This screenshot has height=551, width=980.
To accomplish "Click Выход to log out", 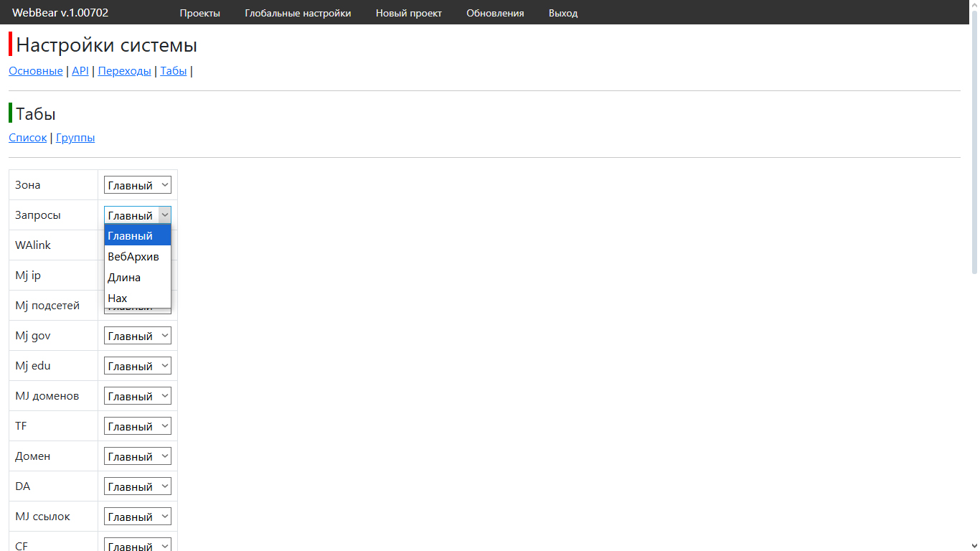I will pyautogui.click(x=562, y=13).
